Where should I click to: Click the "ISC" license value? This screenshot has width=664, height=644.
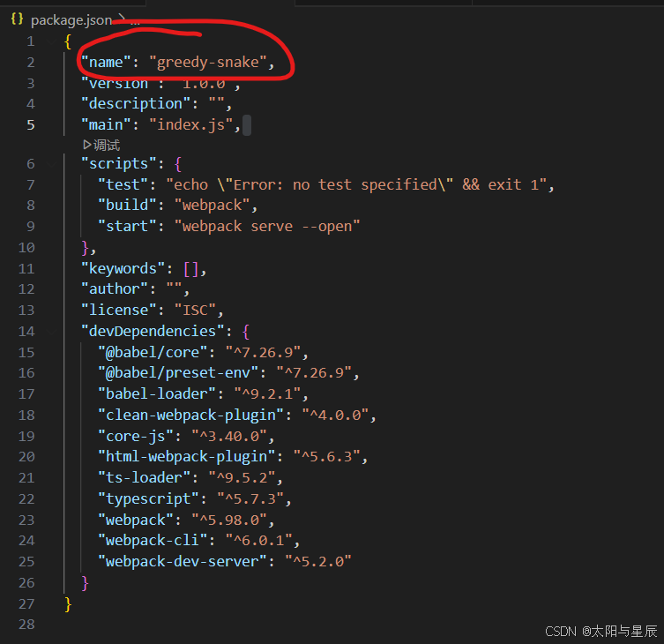195,311
